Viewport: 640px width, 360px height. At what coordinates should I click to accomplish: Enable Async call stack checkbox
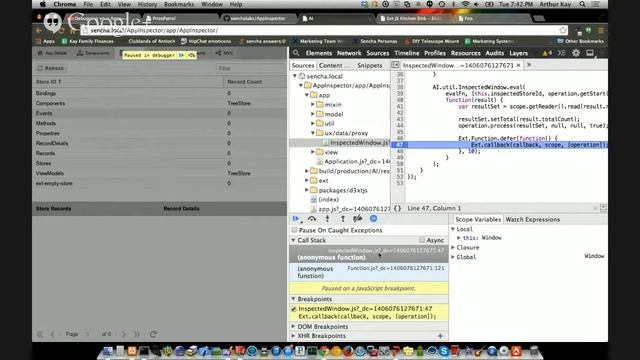tap(422, 240)
